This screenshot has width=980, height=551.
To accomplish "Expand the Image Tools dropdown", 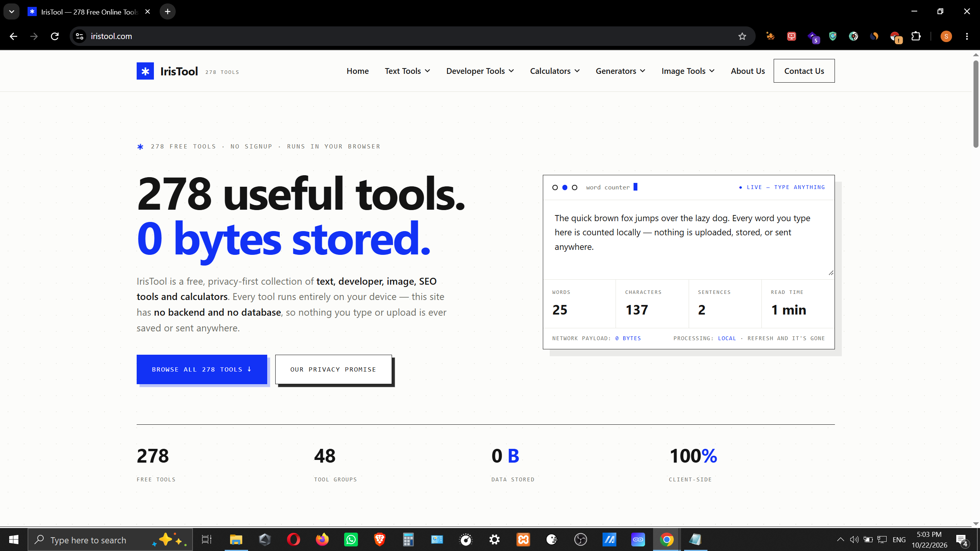I will tap(688, 71).
